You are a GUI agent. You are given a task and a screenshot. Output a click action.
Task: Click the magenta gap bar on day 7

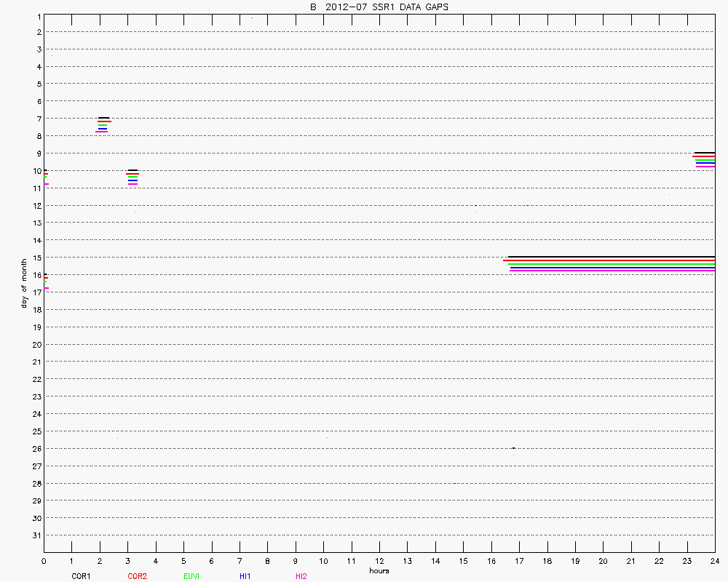pyautogui.click(x=101, y=132)
